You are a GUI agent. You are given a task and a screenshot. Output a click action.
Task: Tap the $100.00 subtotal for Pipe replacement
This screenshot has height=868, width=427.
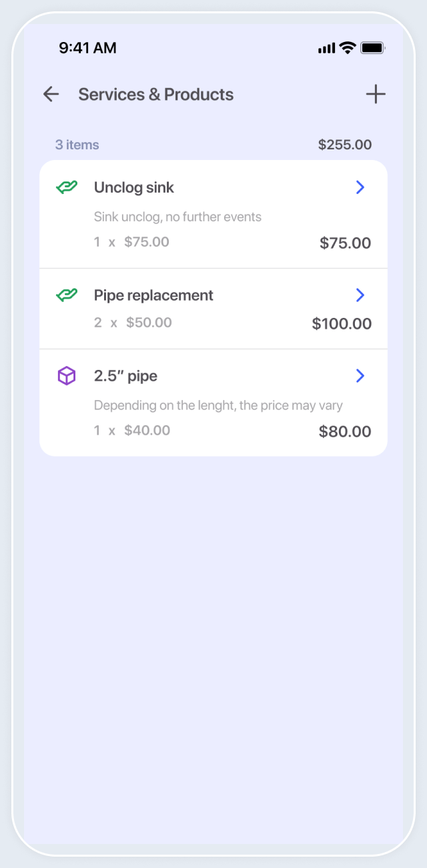(342, 323)
